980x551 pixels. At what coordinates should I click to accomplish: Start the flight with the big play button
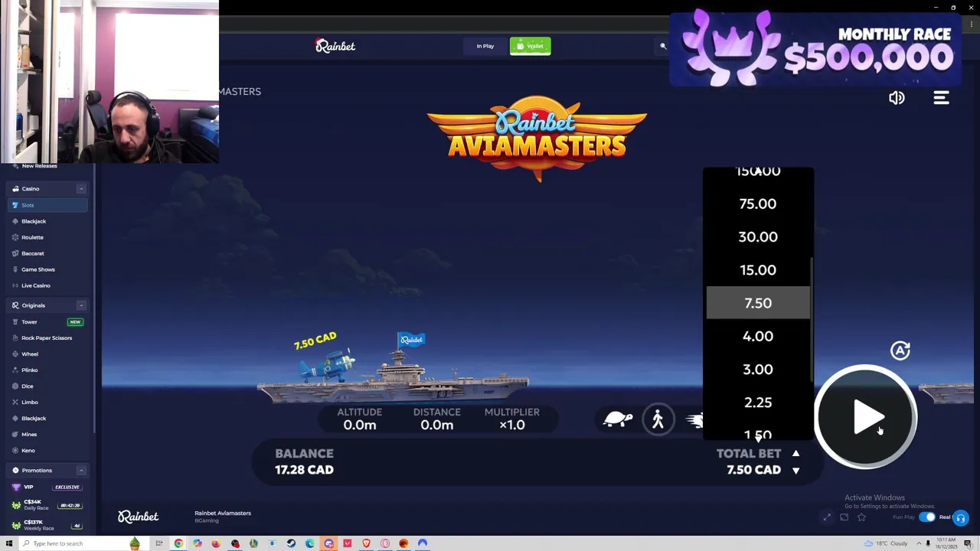(865, 417)
